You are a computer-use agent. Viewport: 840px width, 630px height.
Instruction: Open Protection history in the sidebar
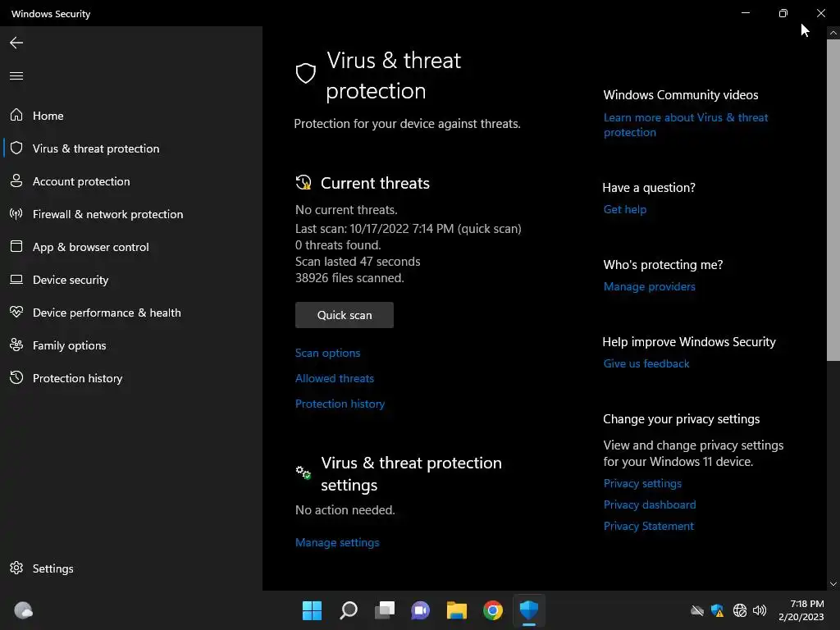coord(77,378)
